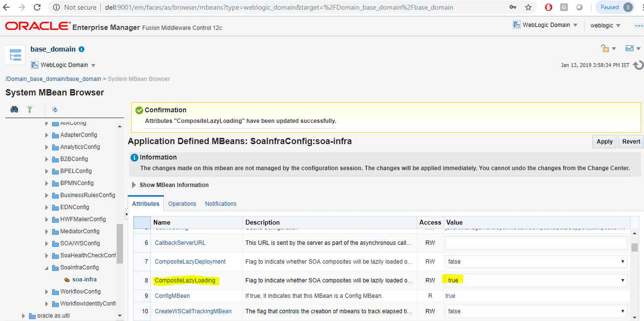This screenshot has height=321, width=644.
Task: Bookmark this page with the star icon
Action: pyautogui.click(x=528, y=7)
